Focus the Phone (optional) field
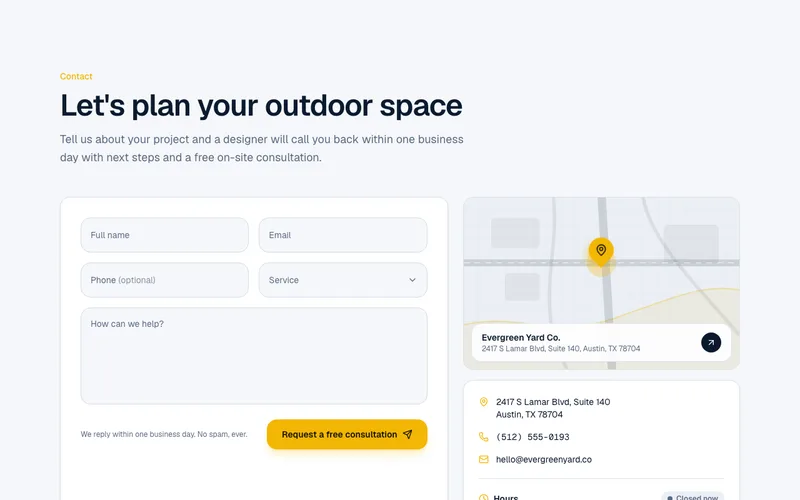 [x=164, y=280]
